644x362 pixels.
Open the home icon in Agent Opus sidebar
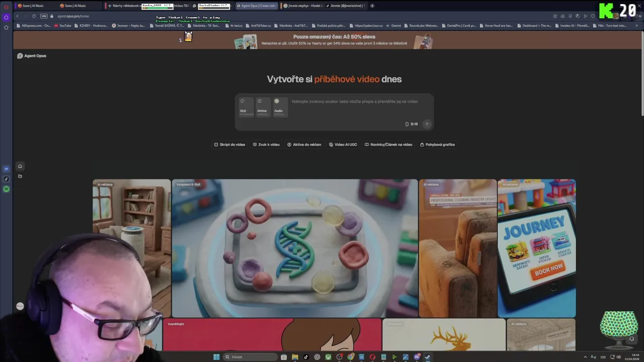(20, 166)
